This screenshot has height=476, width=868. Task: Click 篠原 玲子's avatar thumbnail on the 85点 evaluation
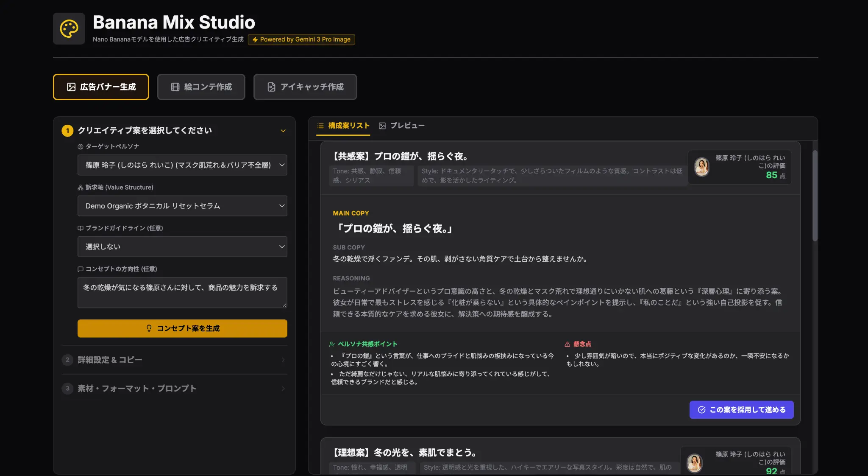(x=701, y=167)
